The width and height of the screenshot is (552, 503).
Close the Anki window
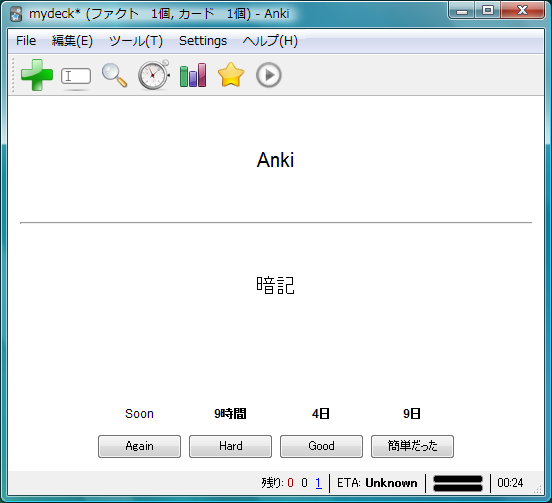(x=523, y=10)
